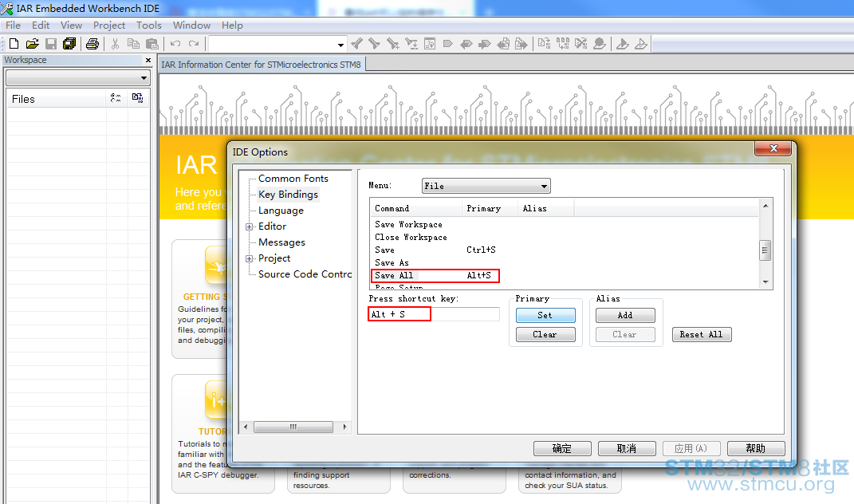The width and height of the screenshot is (854, 504).
Task: Click the Compile toolbar icon
Action: (x=544, y=44)
